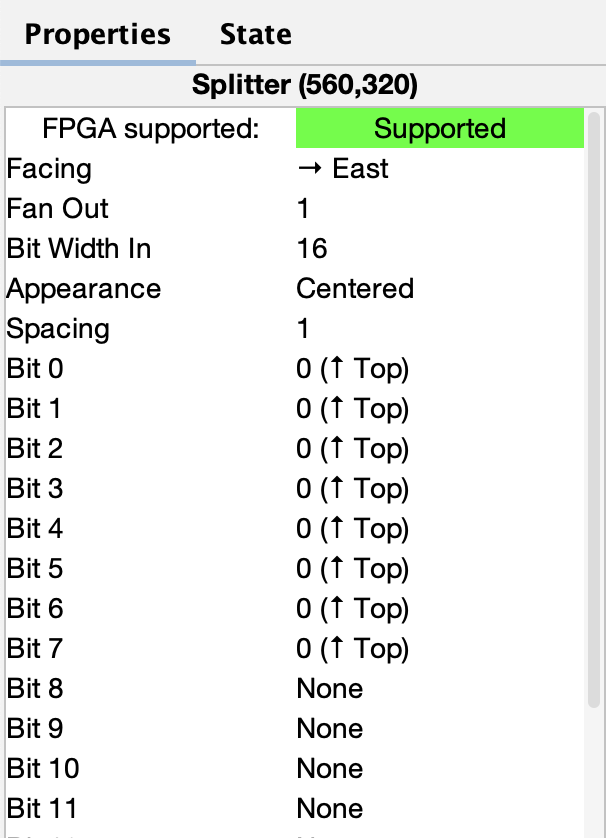
Task: Select the Bit 5 property row label
Action: 35,569
